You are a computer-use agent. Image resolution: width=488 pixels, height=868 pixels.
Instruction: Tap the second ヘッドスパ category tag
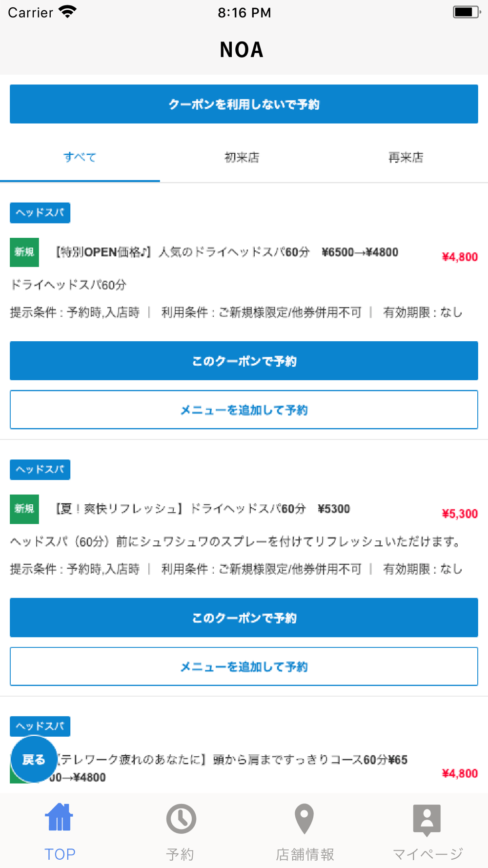point(40,470)
